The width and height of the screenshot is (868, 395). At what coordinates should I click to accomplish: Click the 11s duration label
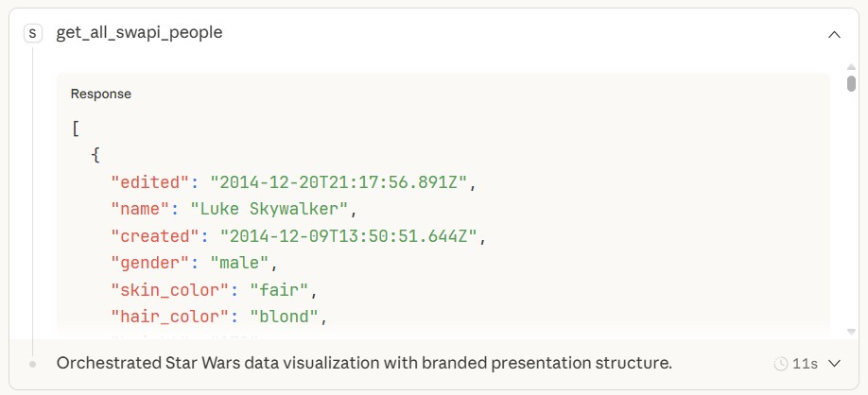[806, 363]
